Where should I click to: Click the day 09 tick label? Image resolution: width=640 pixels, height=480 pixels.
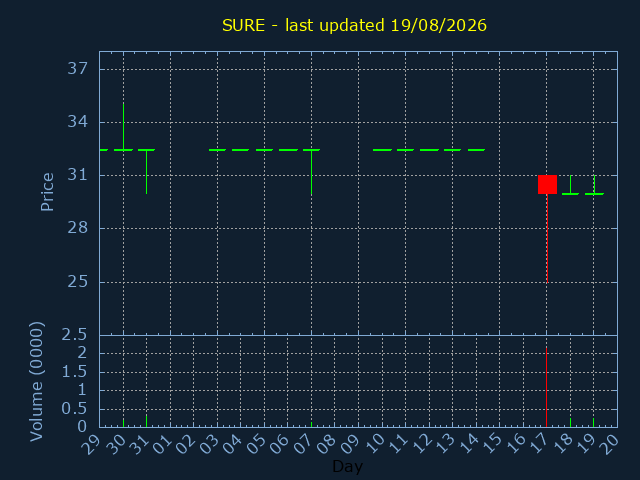pyautogui.click(x=351, y=444)
